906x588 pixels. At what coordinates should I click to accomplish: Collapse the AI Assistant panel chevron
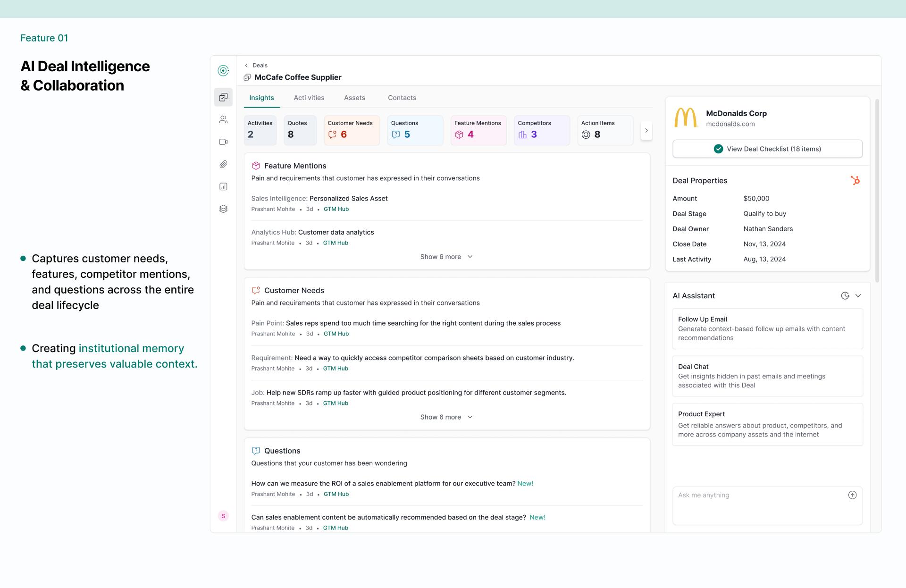tap(858, 296)
